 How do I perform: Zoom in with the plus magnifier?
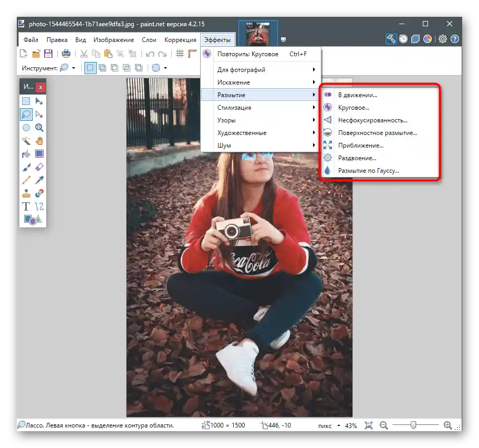pyautogui.click(x=448, y=425)
